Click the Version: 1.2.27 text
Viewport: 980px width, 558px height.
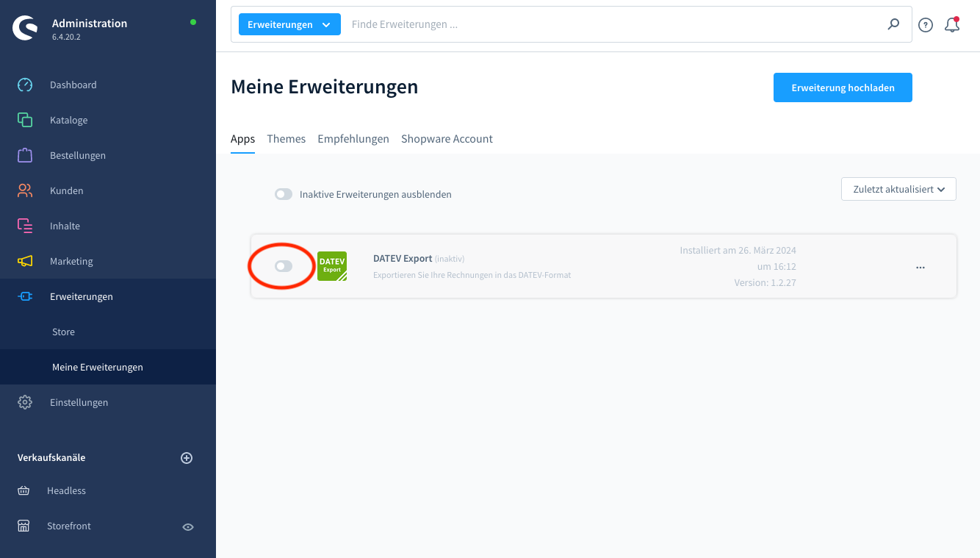coord(765,282)
